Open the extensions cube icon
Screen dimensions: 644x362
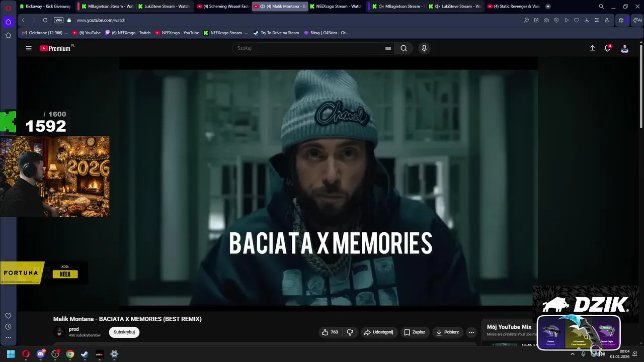click(x=621, y=20)
